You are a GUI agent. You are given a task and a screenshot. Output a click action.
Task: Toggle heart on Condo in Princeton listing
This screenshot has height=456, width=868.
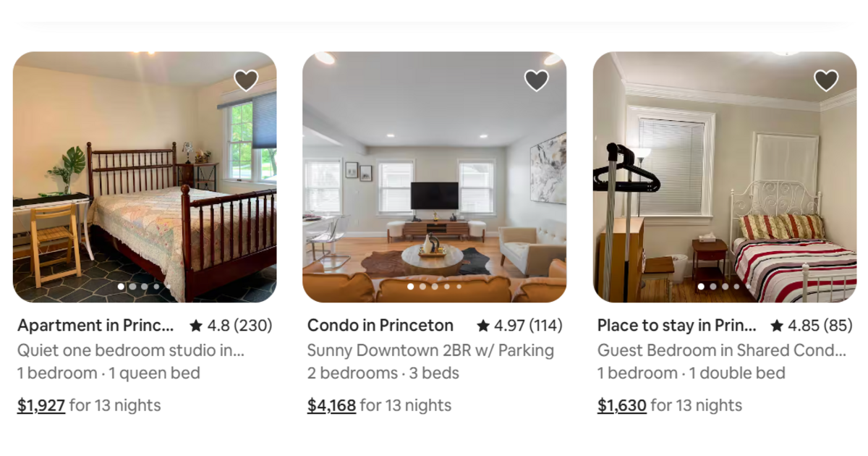click(536, 80)
